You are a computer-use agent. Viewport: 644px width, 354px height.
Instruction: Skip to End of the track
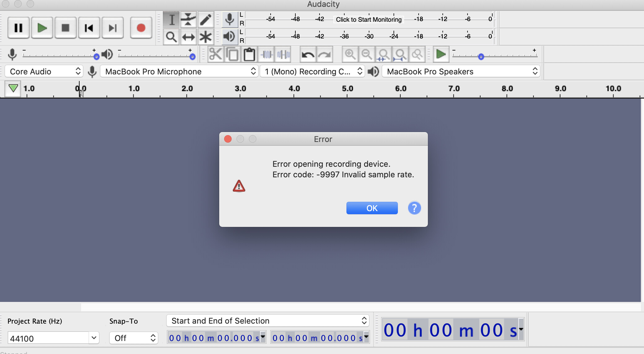[x=113, y=28]
